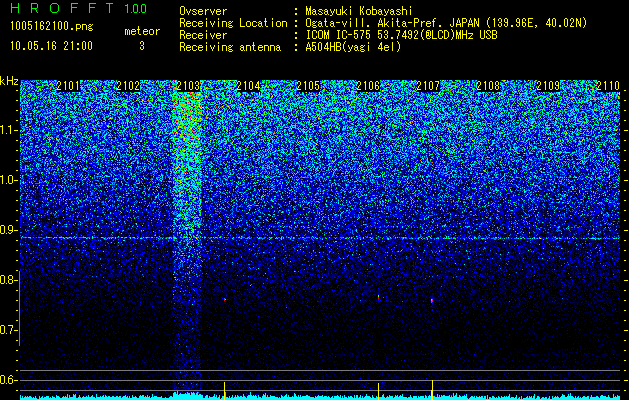The height and width of the screenshot is (400, 629).
Task: Click the meteor echo dot near 2106
Action: click(x=378, y=297)
